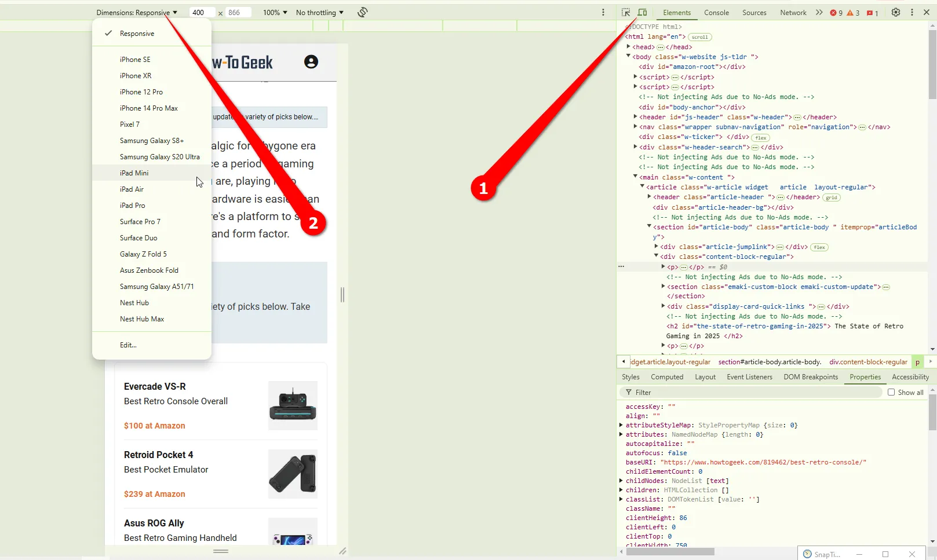
Task: Click the rotate device orientation icon
Action: coord(363,12)
